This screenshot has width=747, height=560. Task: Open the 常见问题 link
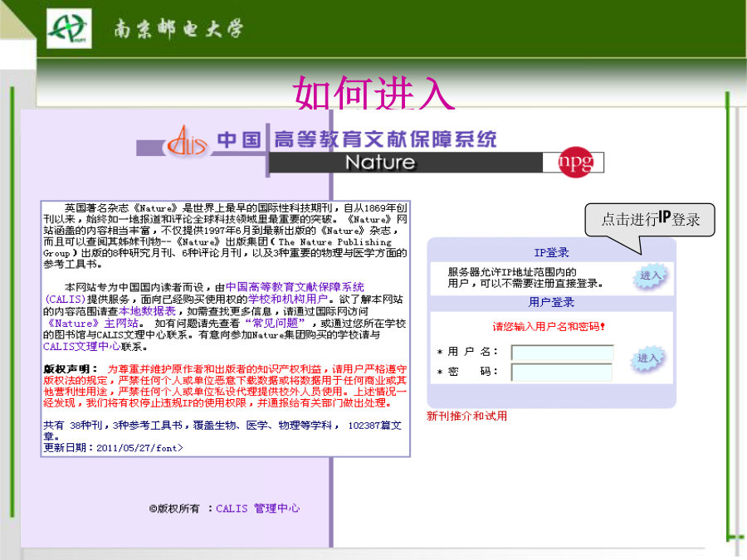pyautogui.click(x=275, y=323)
